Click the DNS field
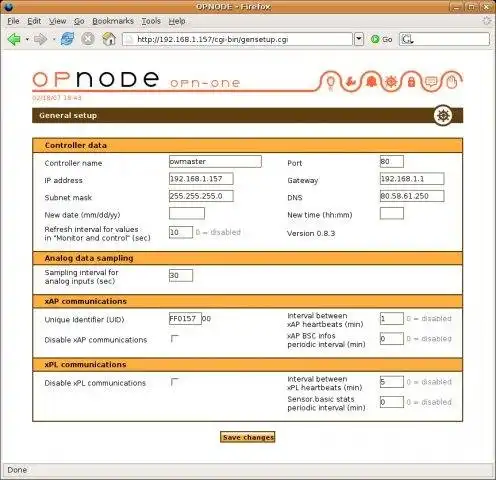Screen dimensions: 496x480 [x=412, y=196]
